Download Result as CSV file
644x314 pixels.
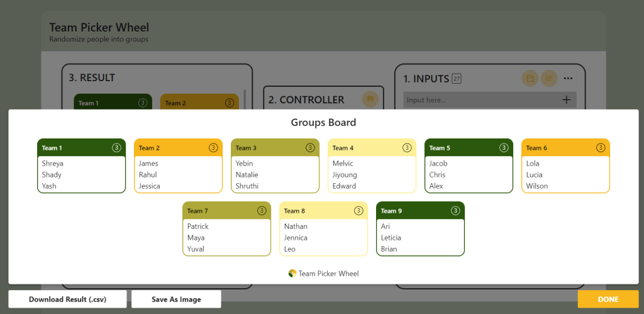[x=67, y=300]
